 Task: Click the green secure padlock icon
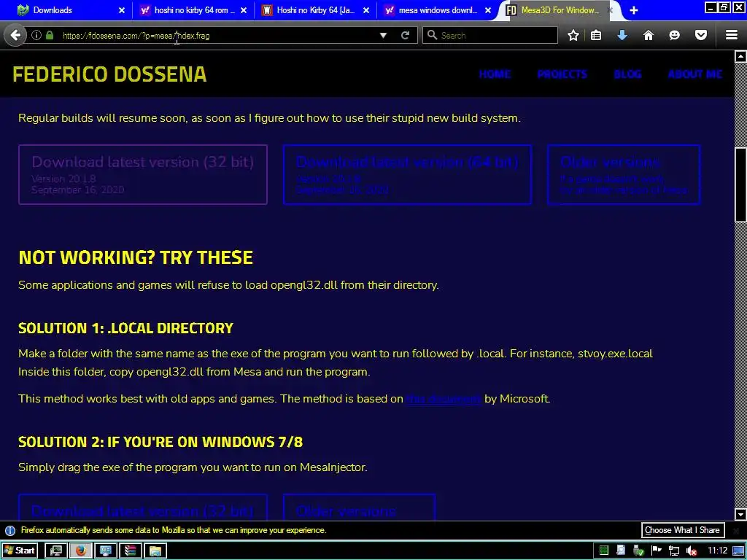(50, 35)
